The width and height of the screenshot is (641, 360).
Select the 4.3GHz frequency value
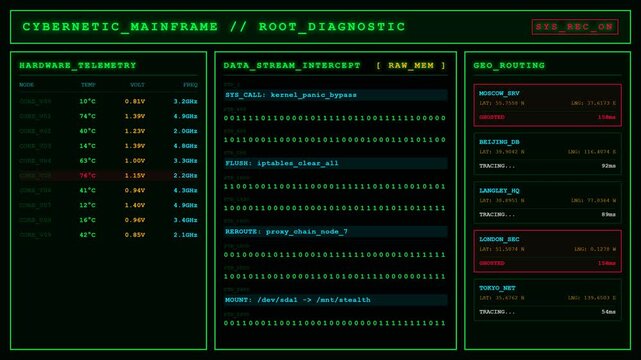(185, 190)
